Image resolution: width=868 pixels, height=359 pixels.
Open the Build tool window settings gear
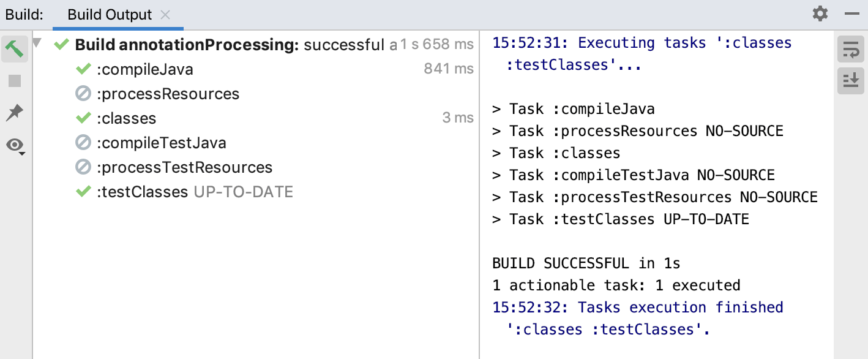coord(820,13)
